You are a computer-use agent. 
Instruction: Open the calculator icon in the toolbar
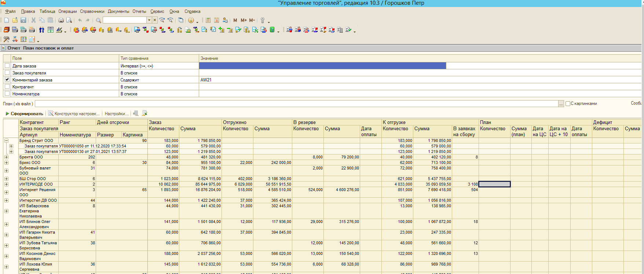(x=208, y=20)
